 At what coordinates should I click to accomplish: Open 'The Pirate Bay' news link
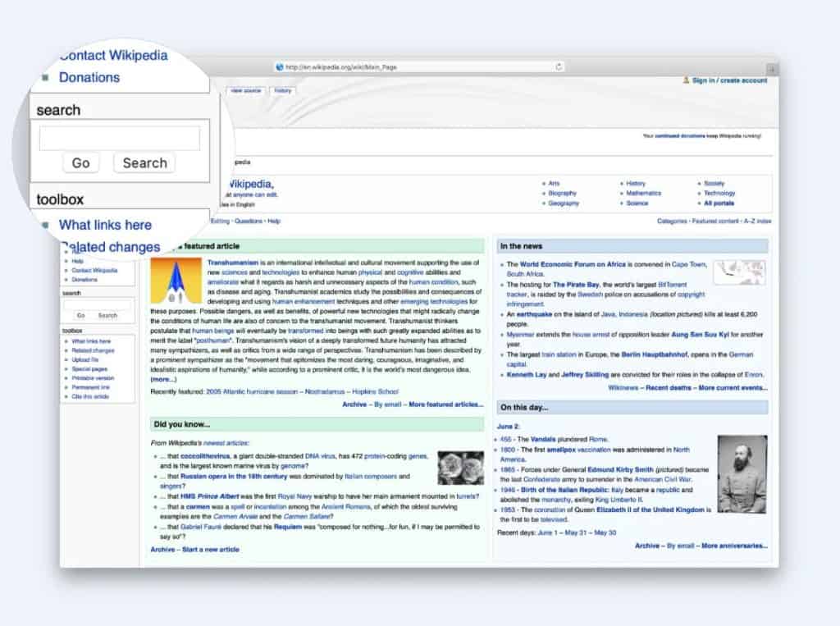click(x=576, y=285)
